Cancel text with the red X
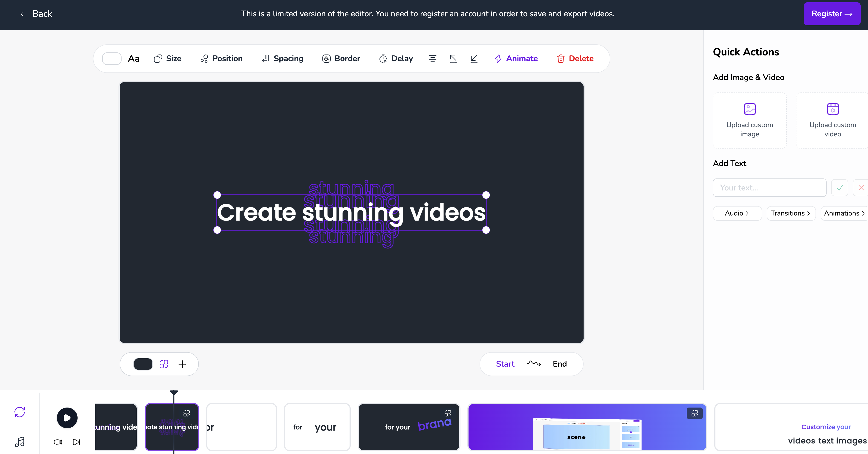The width and height of the screenshot is (868, 454). point(861,188)
